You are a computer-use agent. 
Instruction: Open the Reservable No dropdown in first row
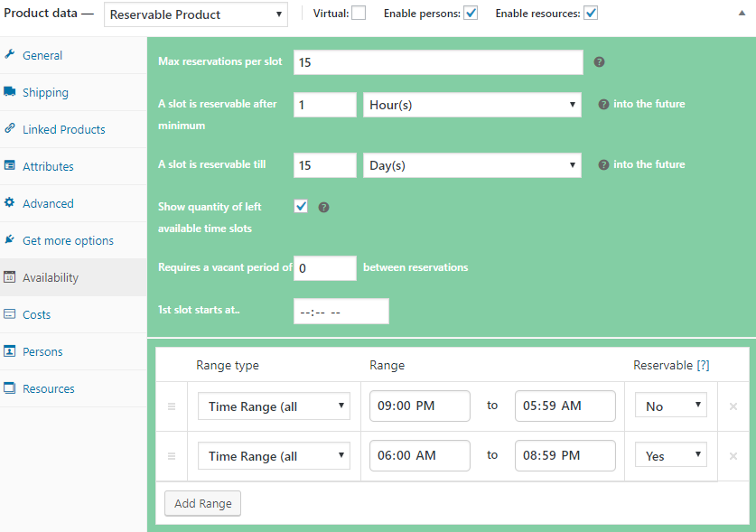671,406
